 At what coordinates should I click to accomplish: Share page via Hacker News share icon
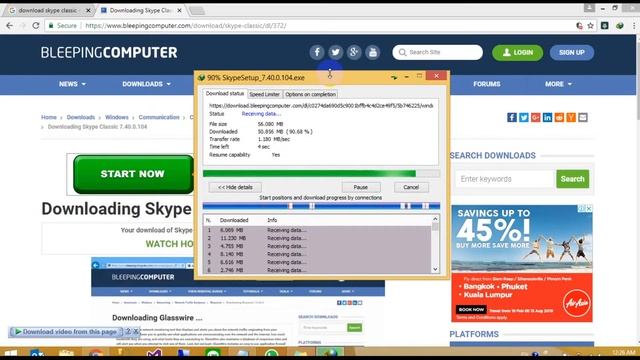(571, 118)
